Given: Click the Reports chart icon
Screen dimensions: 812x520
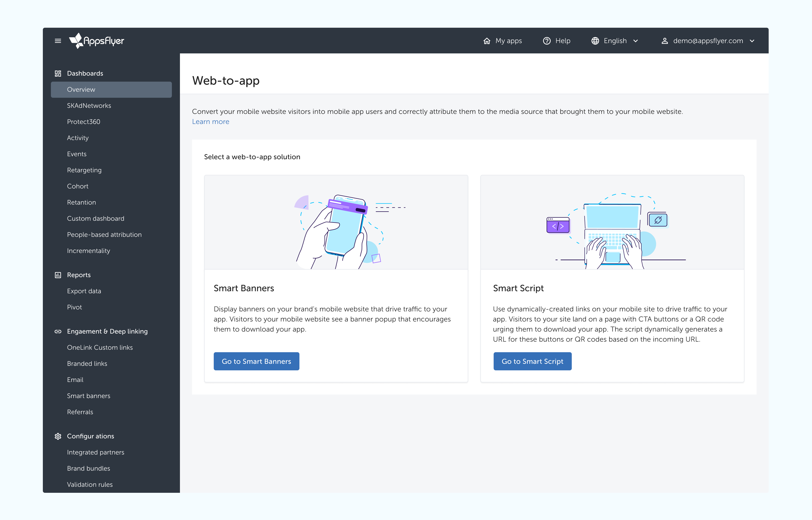Looking at the screenshot, I should point(58,275).
